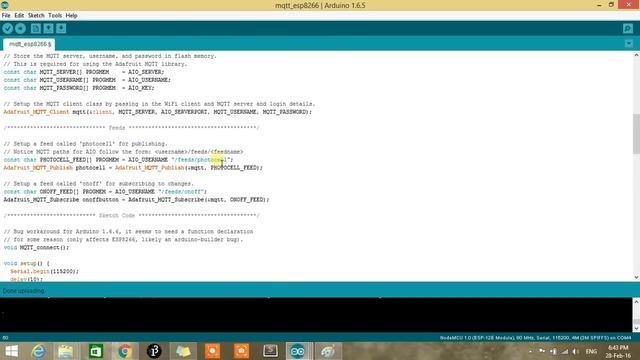Open the Sketch menu

(x=36, y=16)
